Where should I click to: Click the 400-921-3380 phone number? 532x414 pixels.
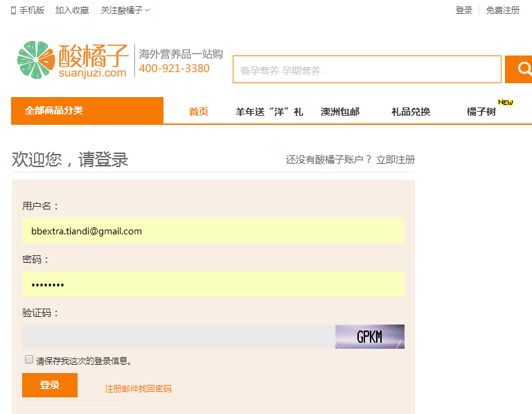pos(175,69)
